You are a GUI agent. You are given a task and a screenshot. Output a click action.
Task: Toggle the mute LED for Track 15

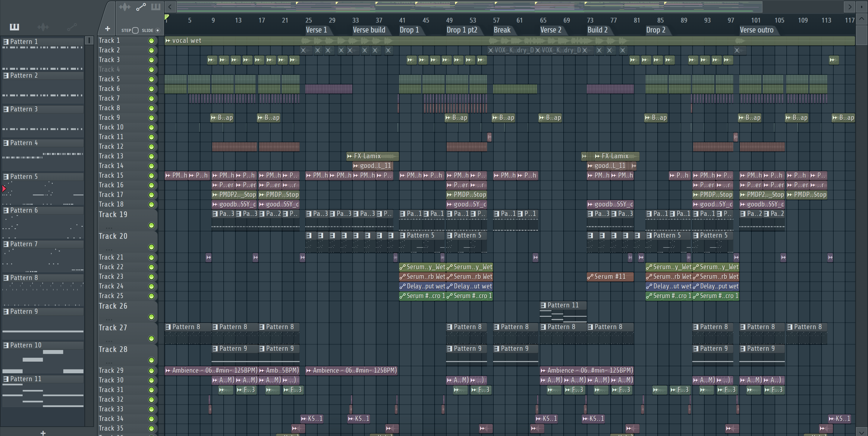point(151,176)
